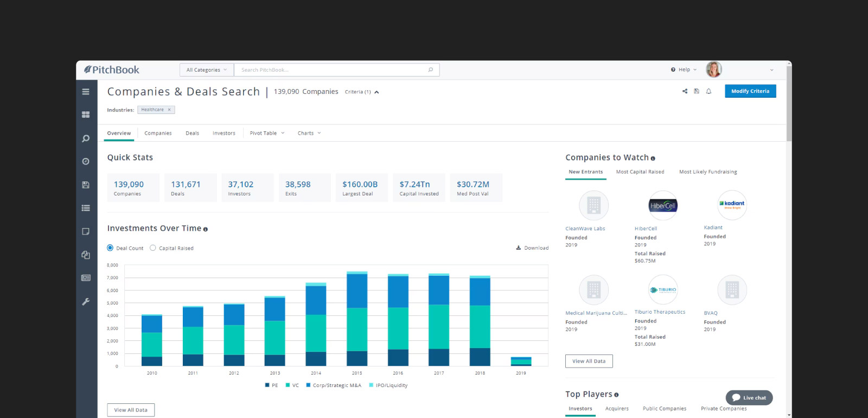Click the 2015 bar in the chart

click(357, 319)
